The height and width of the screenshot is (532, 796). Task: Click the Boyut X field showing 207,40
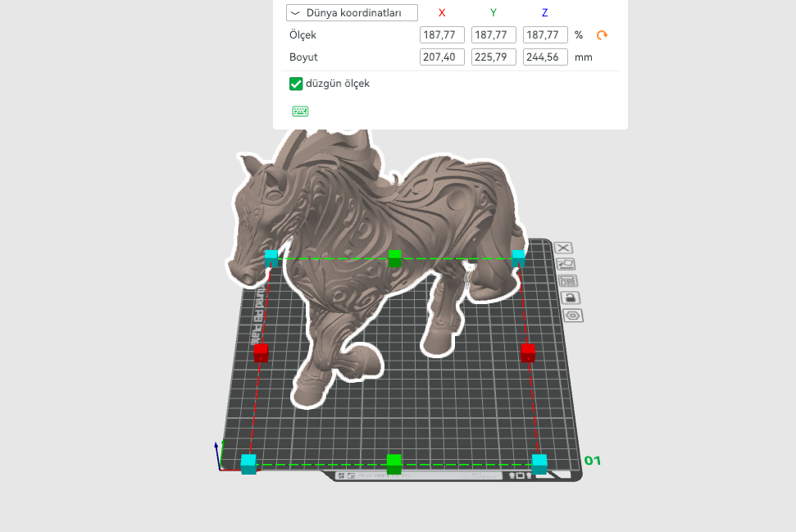pyautogui.click(x=442, y=57)
